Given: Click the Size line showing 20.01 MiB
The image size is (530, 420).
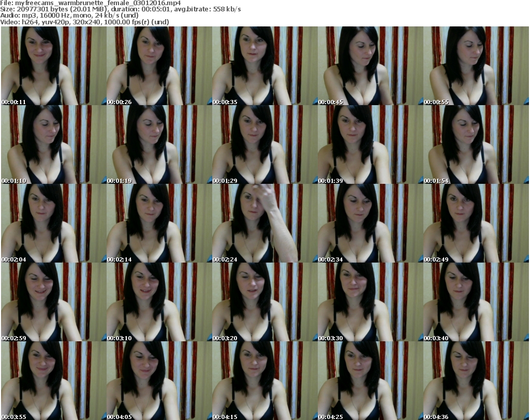Looking at the screenshot, I should pos(121,9).
